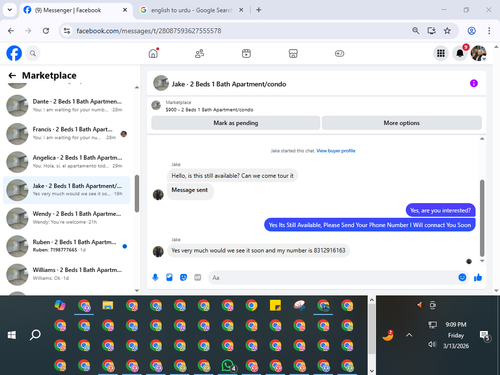Viewport: 500px width, 375px height.
Task: Open the purple conversation information icon
Action: tap(474, 83)
